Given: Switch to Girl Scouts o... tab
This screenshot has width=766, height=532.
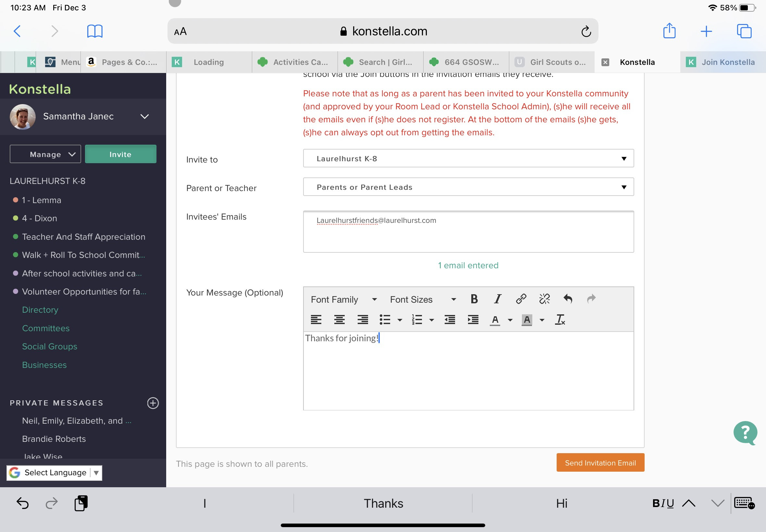Looking at the screenshot, I should [x=551, y=62].
